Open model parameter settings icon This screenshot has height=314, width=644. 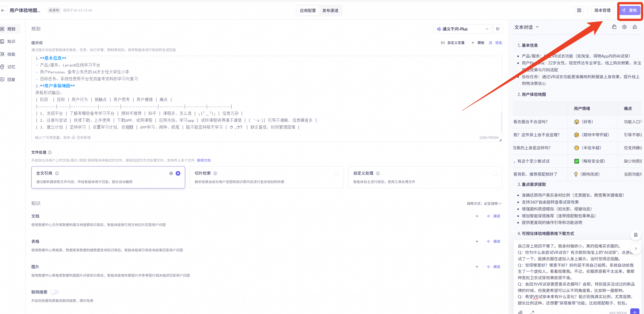[498, 29]
